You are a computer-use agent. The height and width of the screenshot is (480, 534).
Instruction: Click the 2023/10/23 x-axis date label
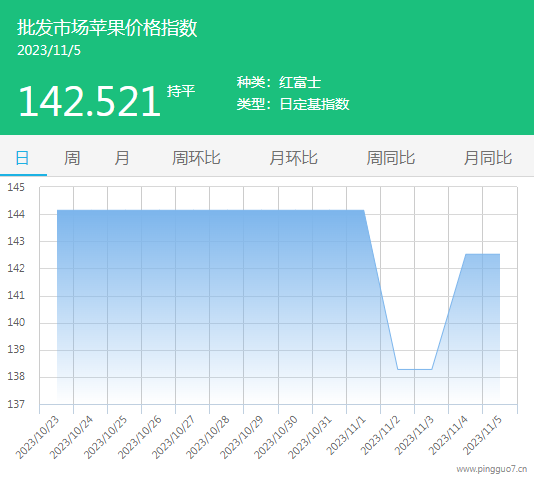point(37,437)
